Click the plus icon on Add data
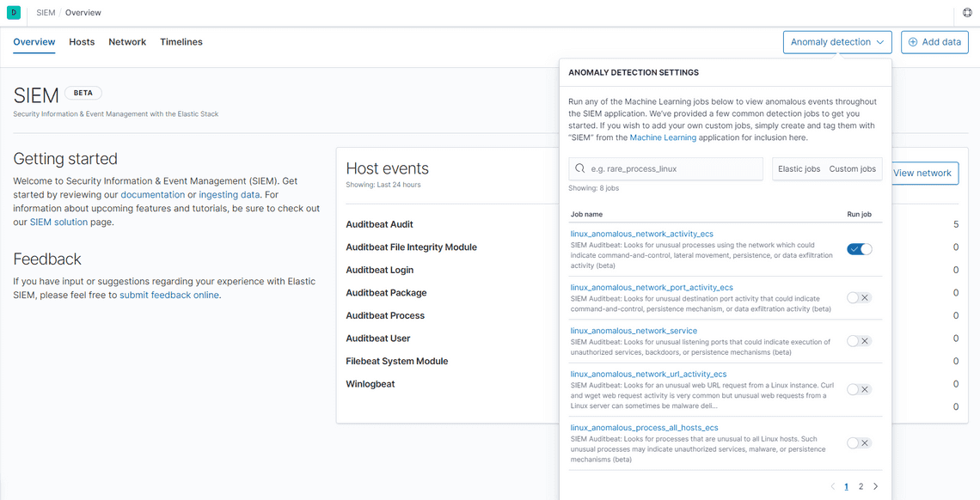 point(913,42)
